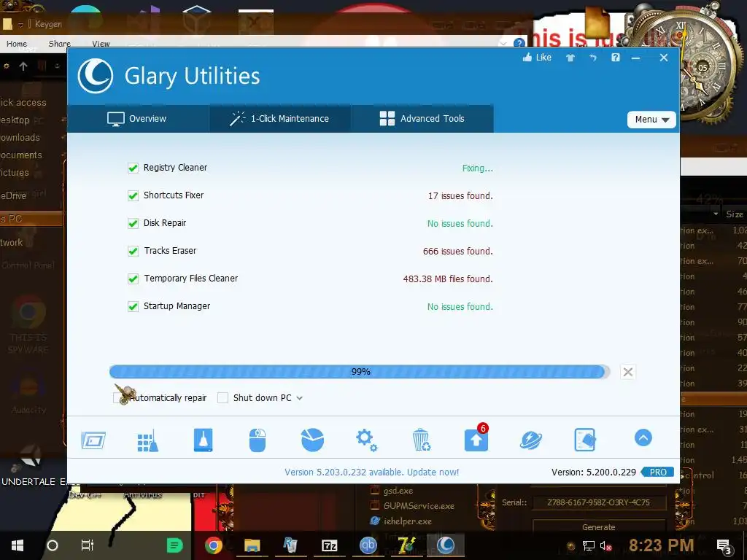Open the File Shredder eraser icon
The height and width of the screenshot is (560, 747).
[x=585, y=440]
